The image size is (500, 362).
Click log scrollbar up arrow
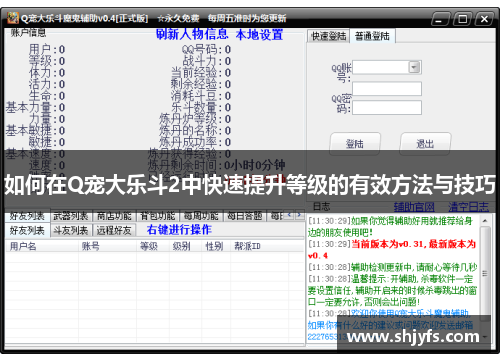click(485, 221)
